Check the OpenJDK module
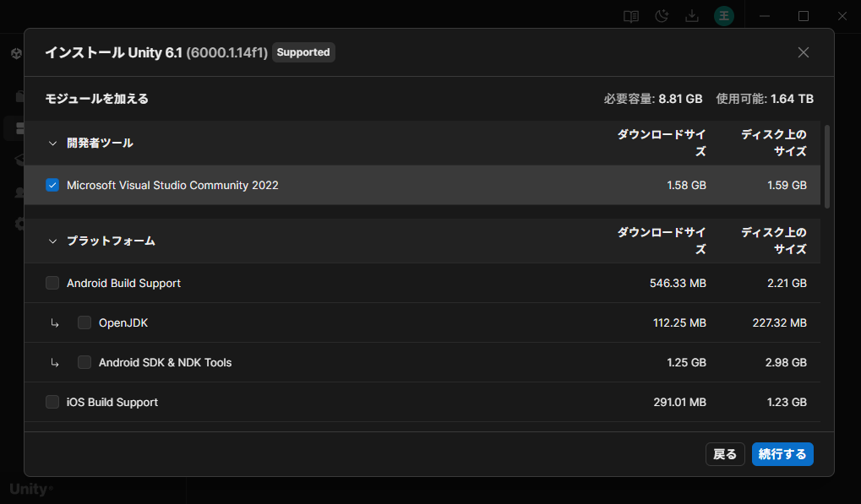861x504 pixels. point(84,322)
